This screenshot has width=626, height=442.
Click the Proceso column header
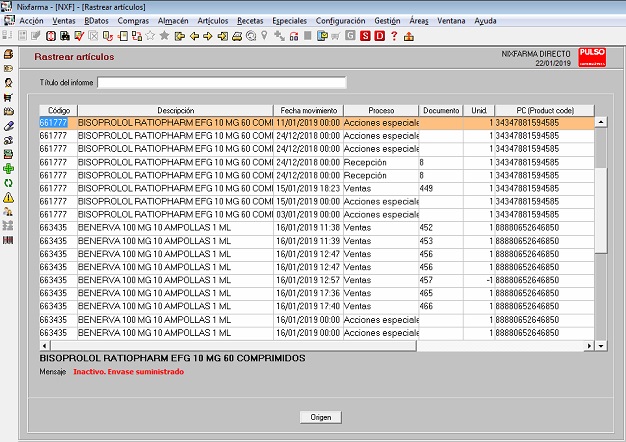(381, 111)
